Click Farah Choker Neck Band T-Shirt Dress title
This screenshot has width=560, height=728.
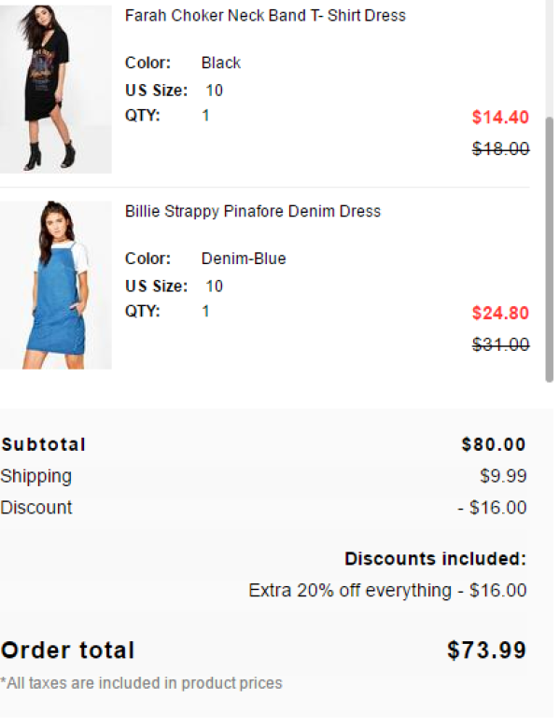pos(265,15)
